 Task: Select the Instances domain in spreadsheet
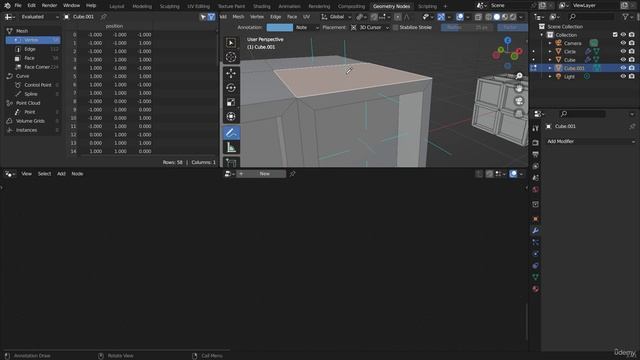pyautogui.click(x=33, y=130)
